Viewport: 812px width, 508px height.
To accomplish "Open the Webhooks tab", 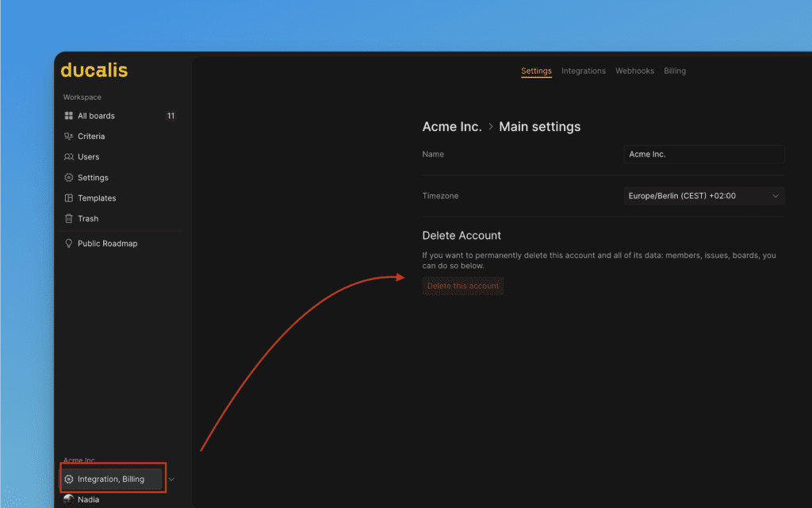I will pyautogui.click(x=634, y=71).
